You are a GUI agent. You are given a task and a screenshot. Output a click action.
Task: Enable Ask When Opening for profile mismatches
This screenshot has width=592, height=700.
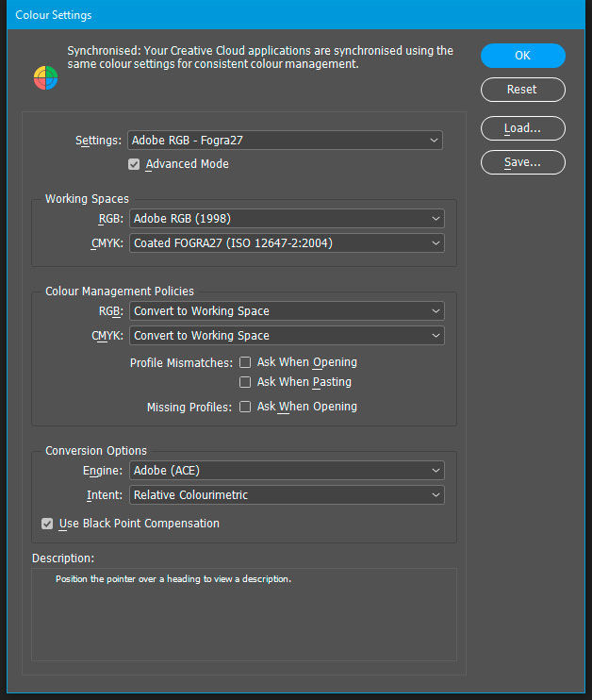245,362
